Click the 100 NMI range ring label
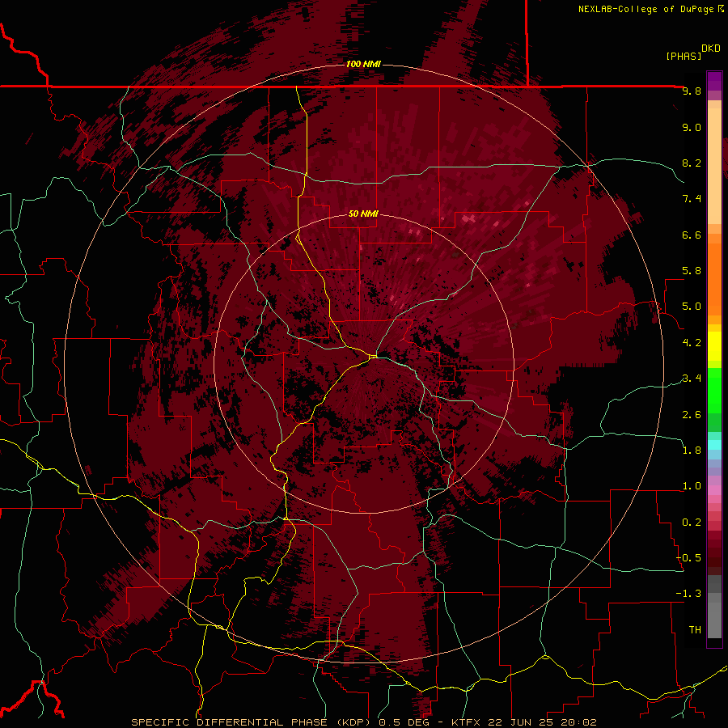The height and width of the screenshot is (728, 728). tap(363, 64)
